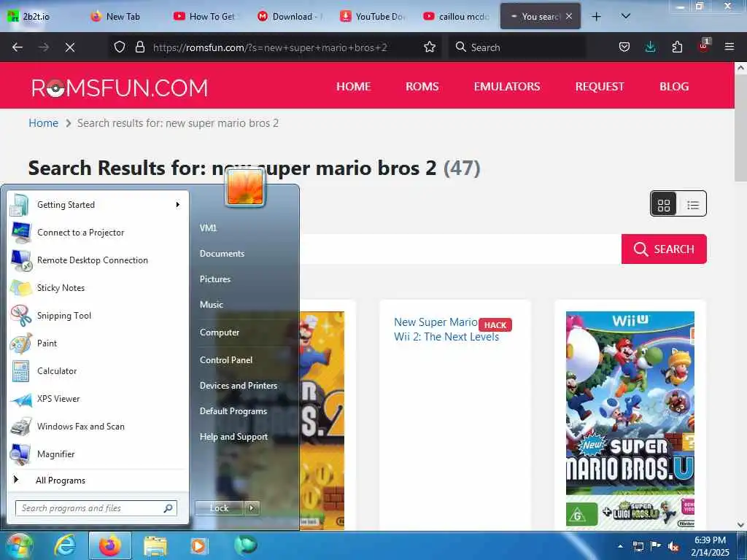Click the user account flower picture
747x560 pixels.
[245, 187]
